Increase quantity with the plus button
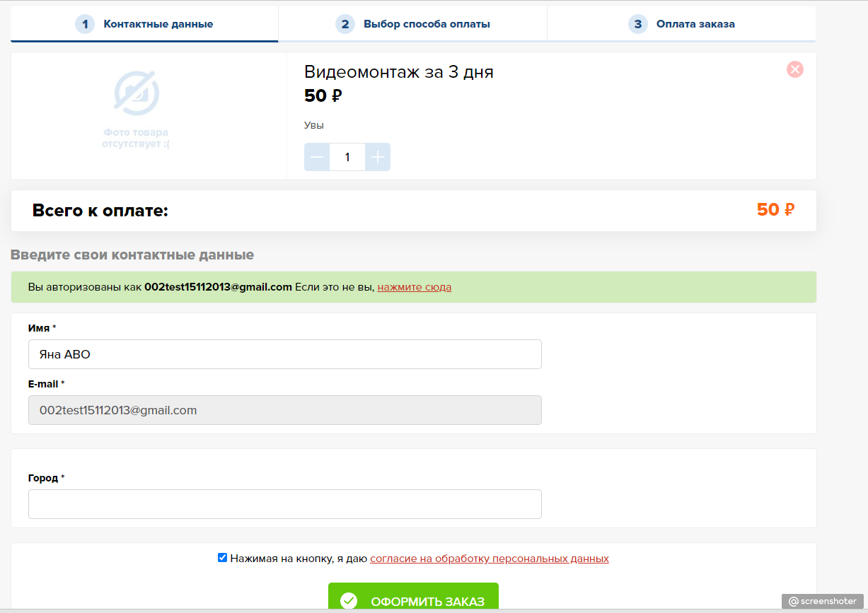The height and width of the screenshot is (613, 868). (x=378, y=157)
